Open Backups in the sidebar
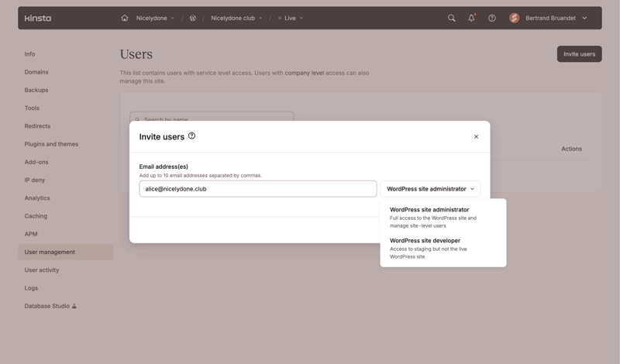 click(36, 90)
